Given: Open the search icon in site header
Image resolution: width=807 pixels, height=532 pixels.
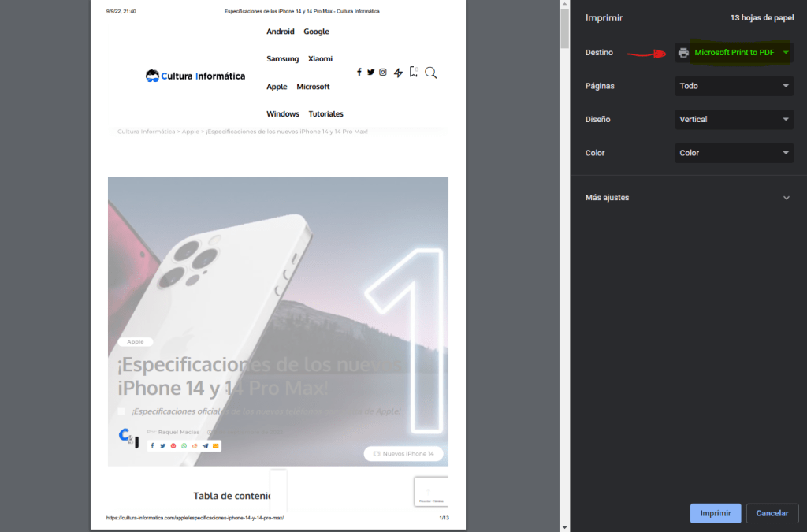Looking at the screenshot, I should click(x=431, y=72).
